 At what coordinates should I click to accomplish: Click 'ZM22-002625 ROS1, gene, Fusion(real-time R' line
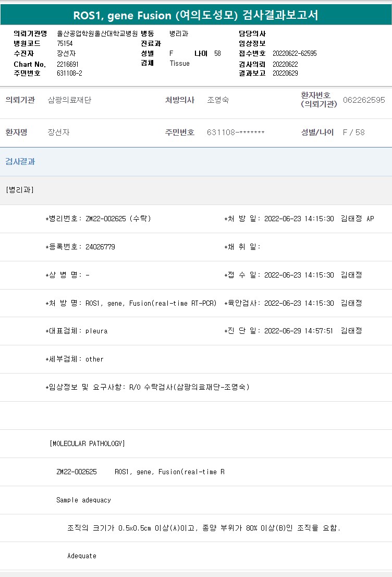[x=140, y=472]
